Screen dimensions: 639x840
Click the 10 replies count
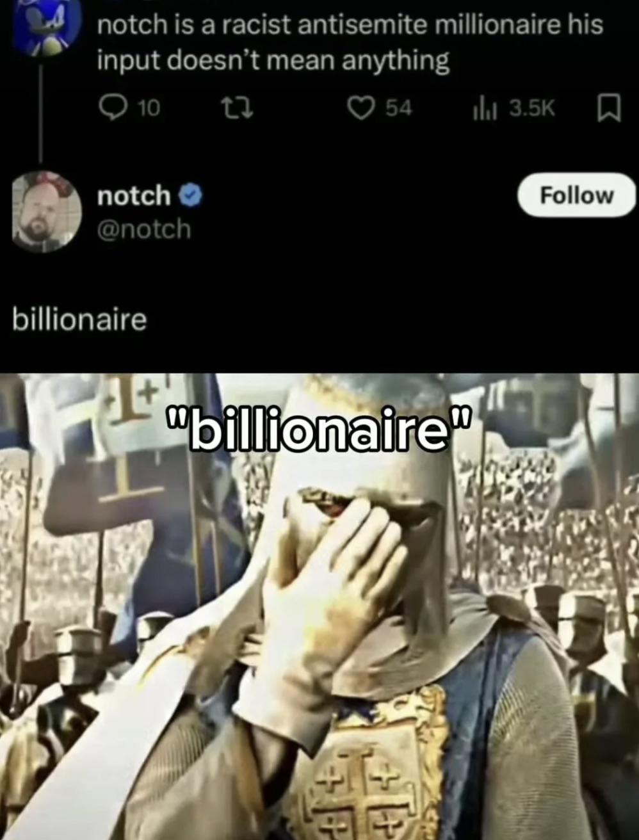click(x=149, y=109)
